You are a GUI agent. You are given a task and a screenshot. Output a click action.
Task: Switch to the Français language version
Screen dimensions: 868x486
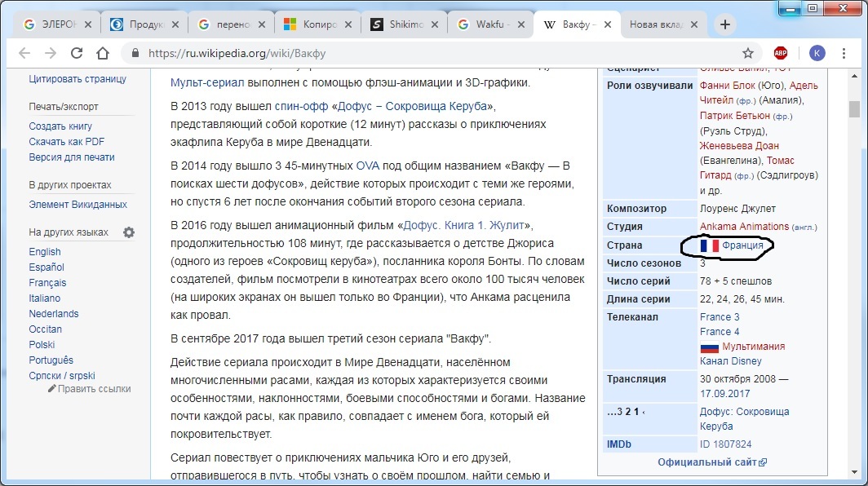point(47,283)
